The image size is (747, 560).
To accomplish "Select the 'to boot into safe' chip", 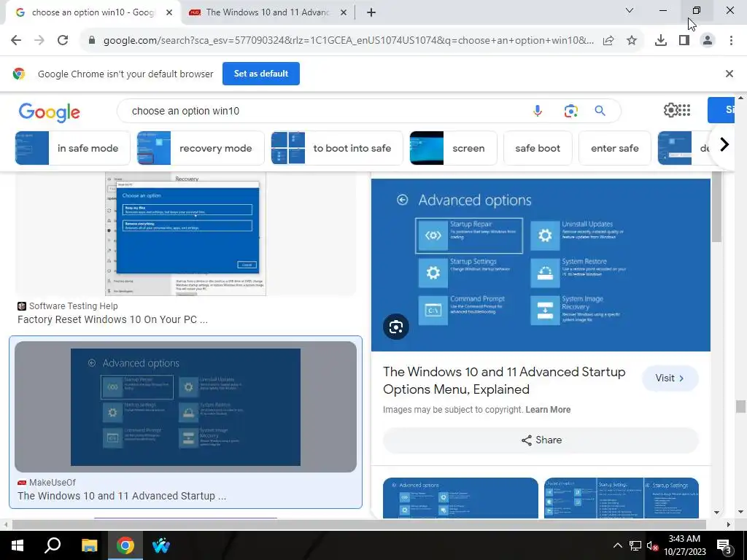I will [x=337, y=148].
